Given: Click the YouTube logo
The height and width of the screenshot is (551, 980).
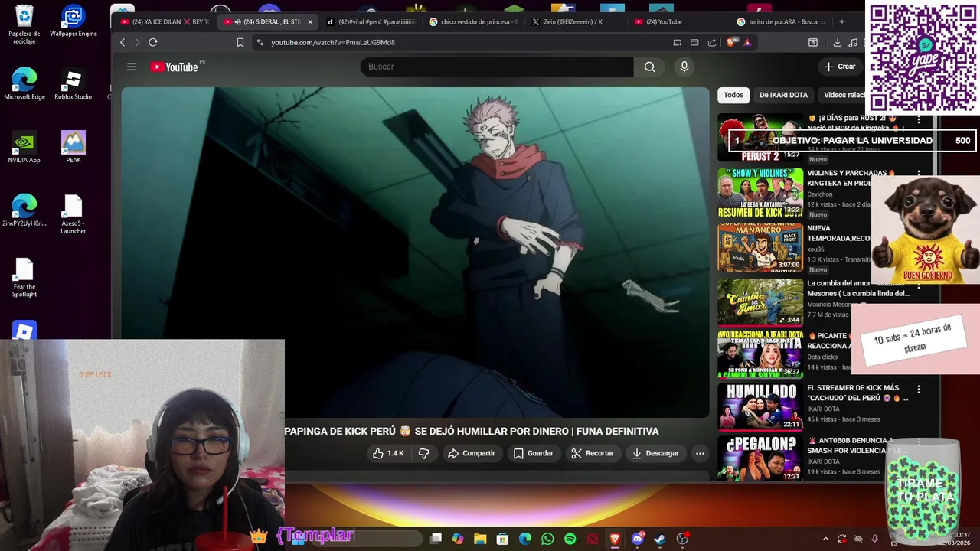Looking at the screenshot, I should [x=175, y=67].
